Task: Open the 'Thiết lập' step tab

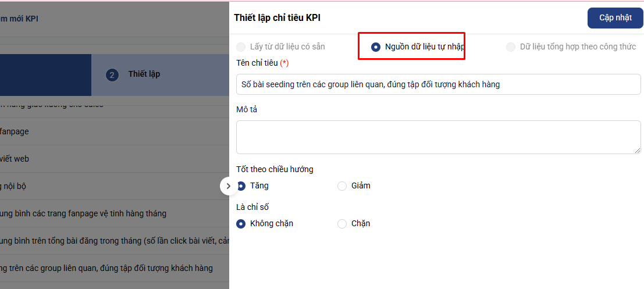Action: (x=144, y=74)
